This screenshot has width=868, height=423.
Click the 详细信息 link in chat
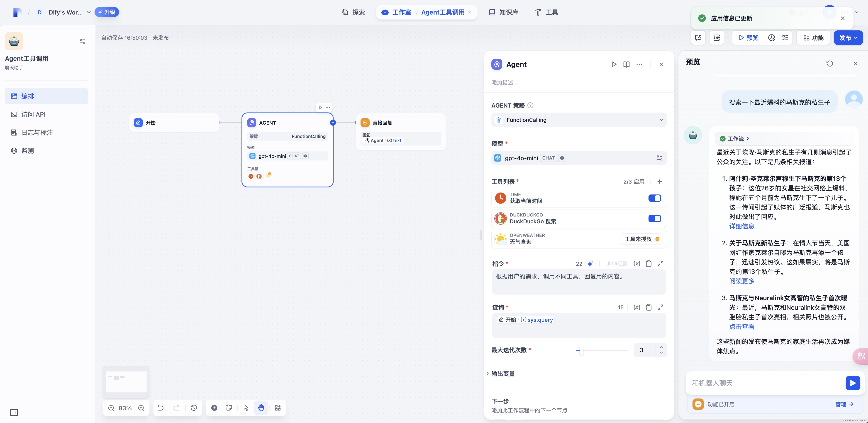tap(742, 226)
